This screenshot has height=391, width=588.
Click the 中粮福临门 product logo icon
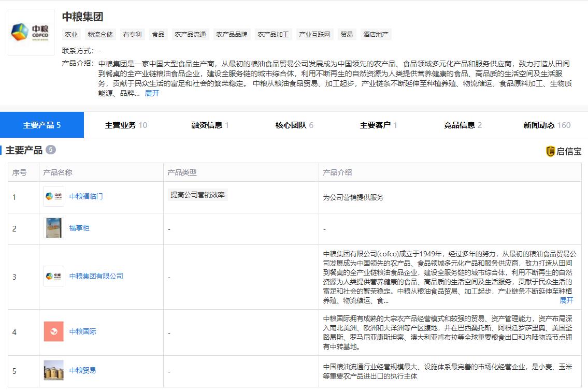click(x=54, y=196)
